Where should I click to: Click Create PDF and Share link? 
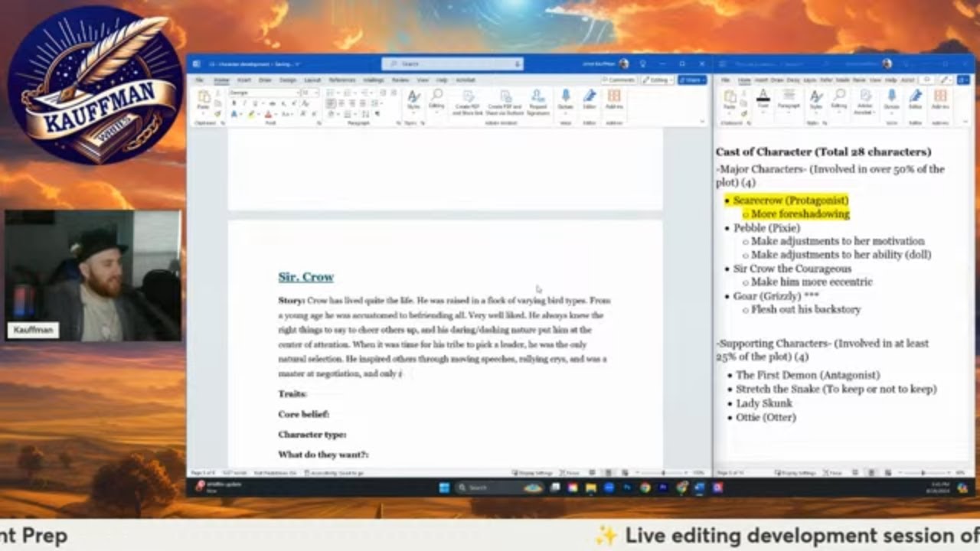tap(467, 102)
